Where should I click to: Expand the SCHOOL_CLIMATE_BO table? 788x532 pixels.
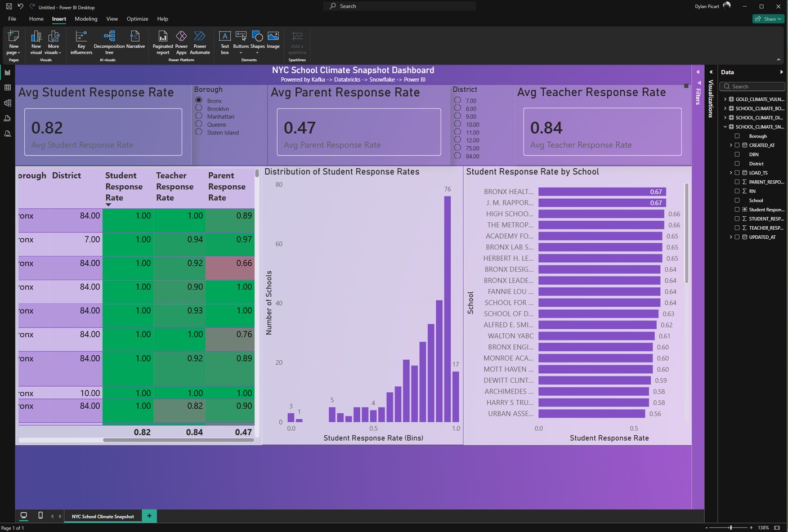(725, 108)
